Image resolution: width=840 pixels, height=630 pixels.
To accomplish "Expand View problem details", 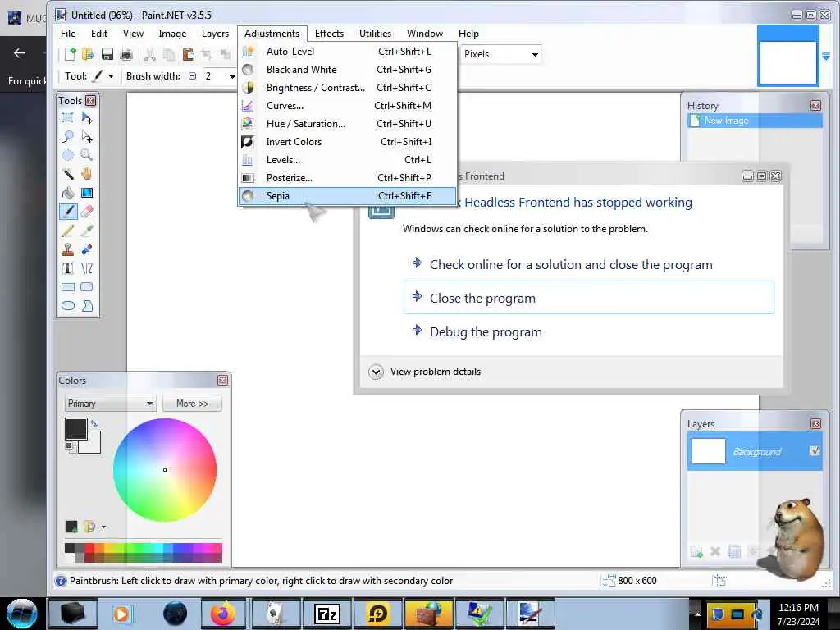I will coord(425,372).
